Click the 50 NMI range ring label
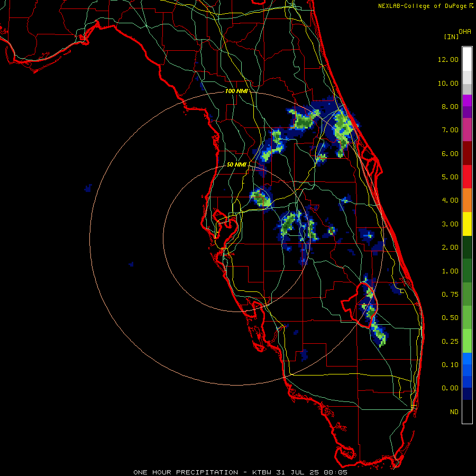Viewport: 476px width, 476px height. 236,164
